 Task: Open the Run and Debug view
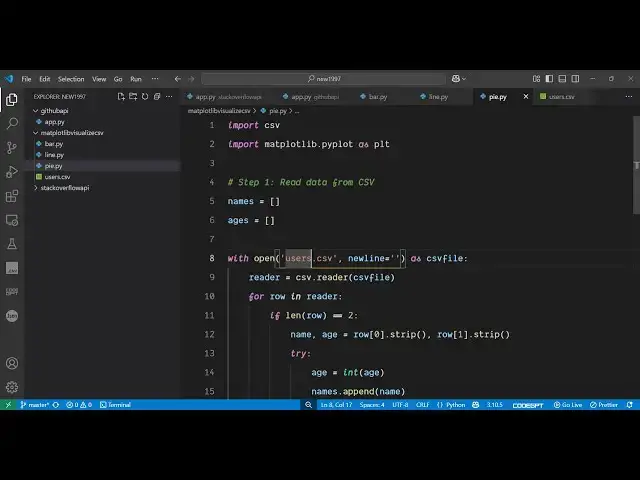12,172
